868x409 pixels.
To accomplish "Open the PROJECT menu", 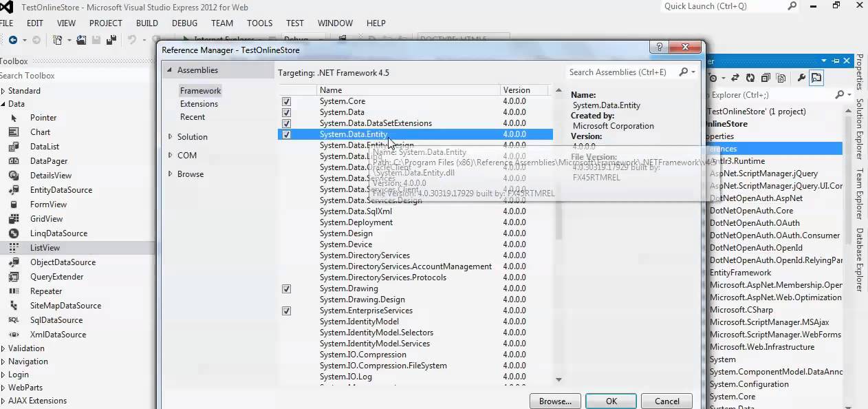I will [x=106, y=23].
